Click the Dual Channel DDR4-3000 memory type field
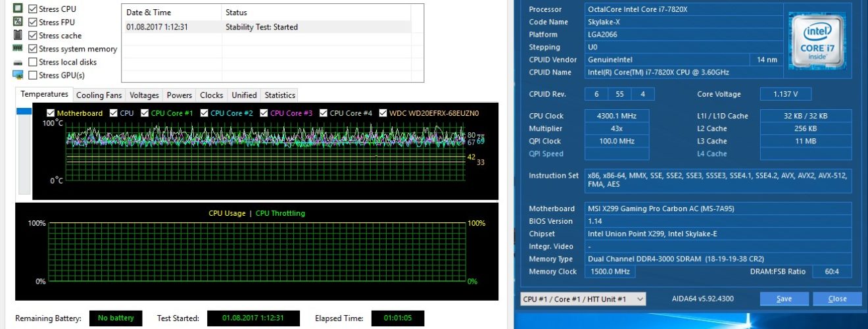 tap(718, 259)
